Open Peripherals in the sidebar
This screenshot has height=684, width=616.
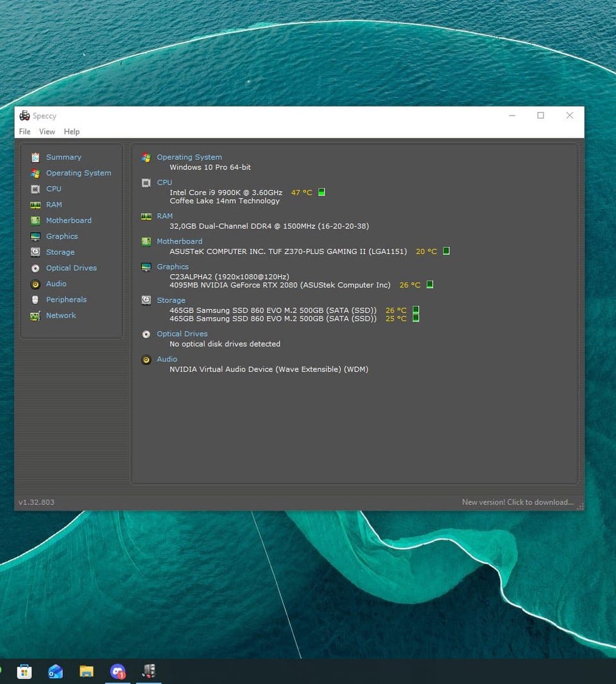(x=65, y=300)
